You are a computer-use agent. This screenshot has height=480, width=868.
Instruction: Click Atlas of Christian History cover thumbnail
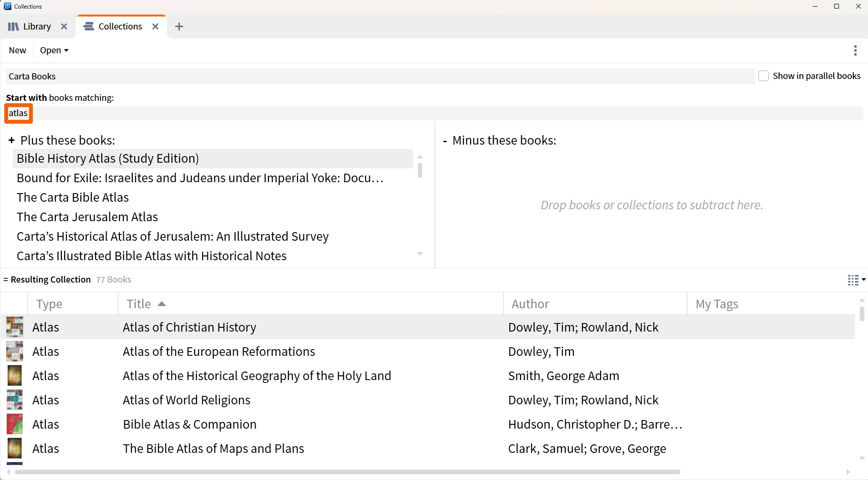click(x=15, y=327)
